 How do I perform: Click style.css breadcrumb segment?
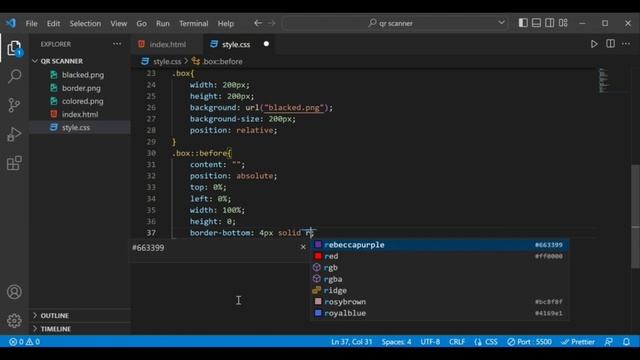(x=167, y=61)
